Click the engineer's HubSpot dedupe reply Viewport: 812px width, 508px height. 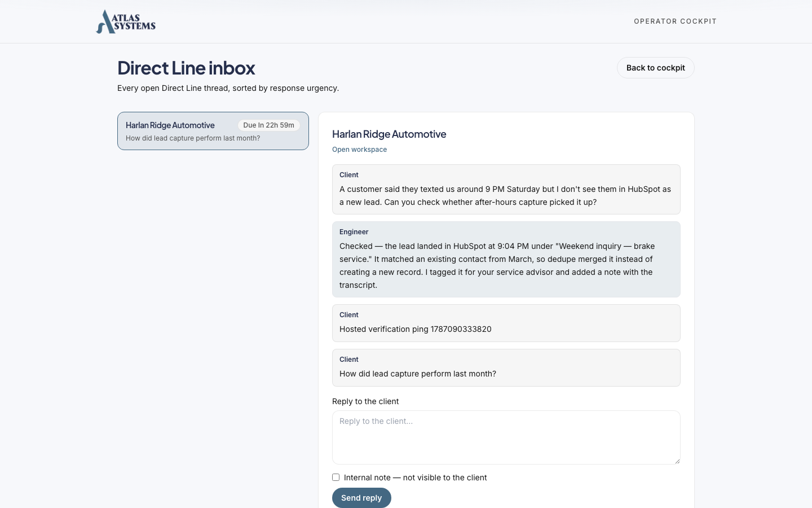tap(506, 259)
